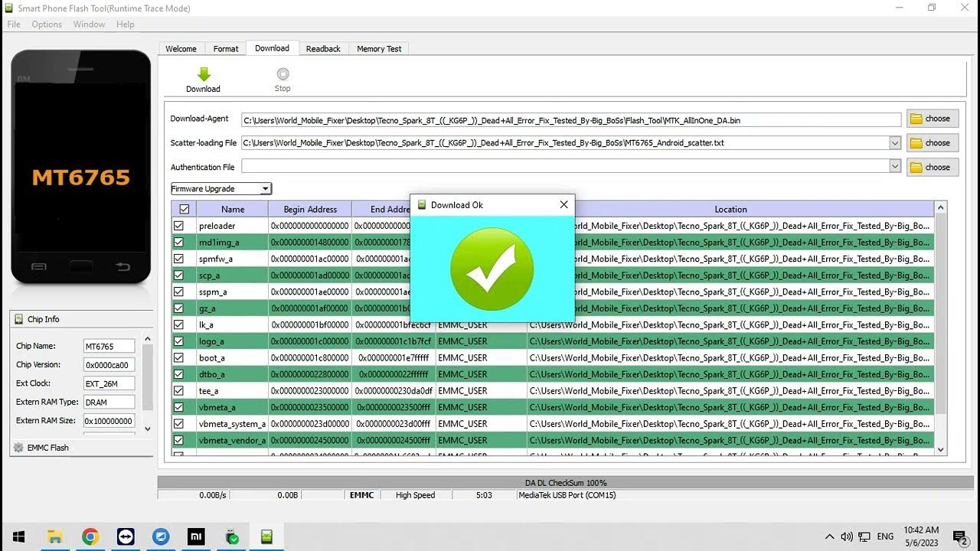Viewport: 980px width, 551px height.
Task: Click choose button for Download-Agent
Action: [x=933, y=119]
